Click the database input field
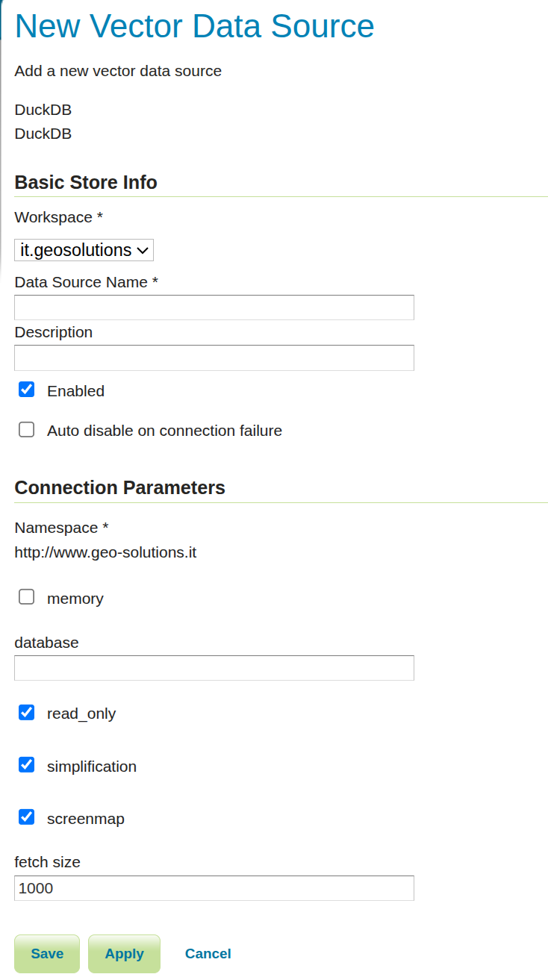548x980 pixels. (214, 667)
